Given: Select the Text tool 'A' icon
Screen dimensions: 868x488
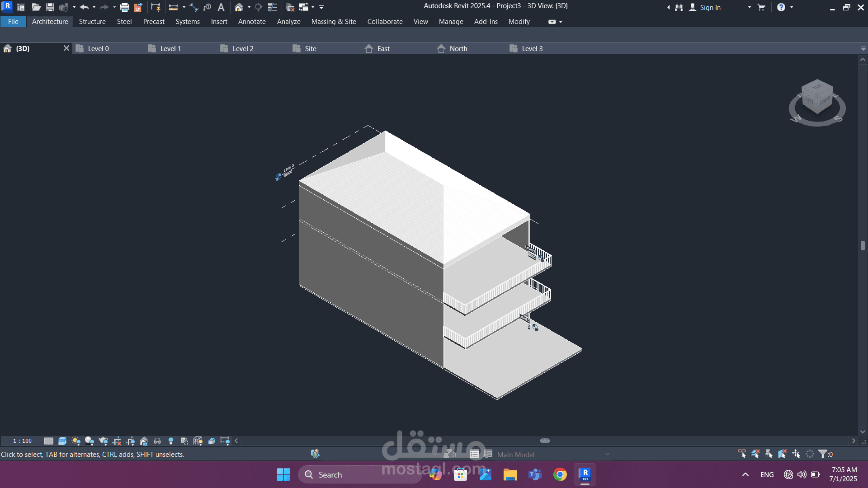Looking at the screenshot, I should 221,7.
